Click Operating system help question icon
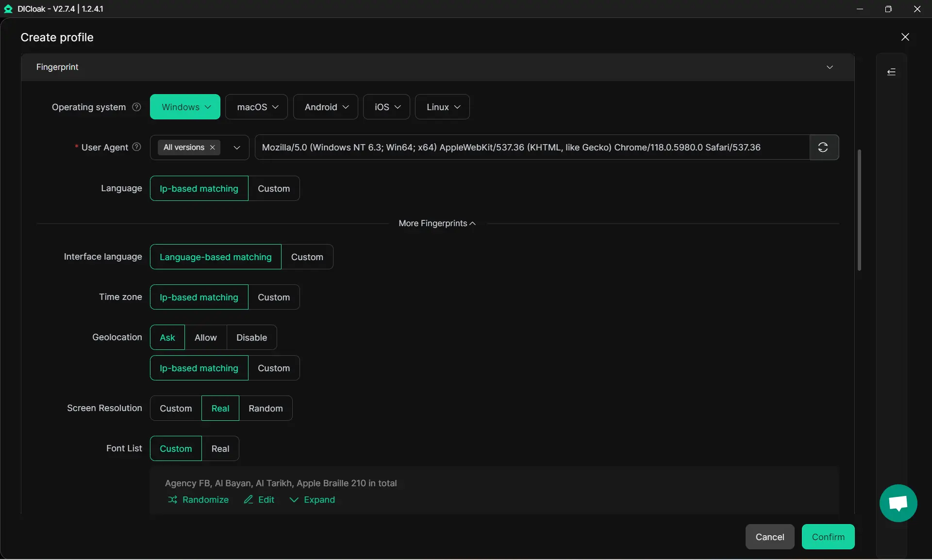Image resolution: width=932 pixels, height=560 pixels. tap(137, 107)
